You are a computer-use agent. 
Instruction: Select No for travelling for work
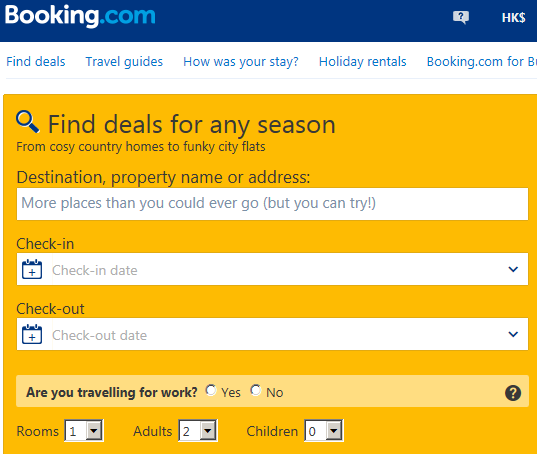tap(256, 390)
